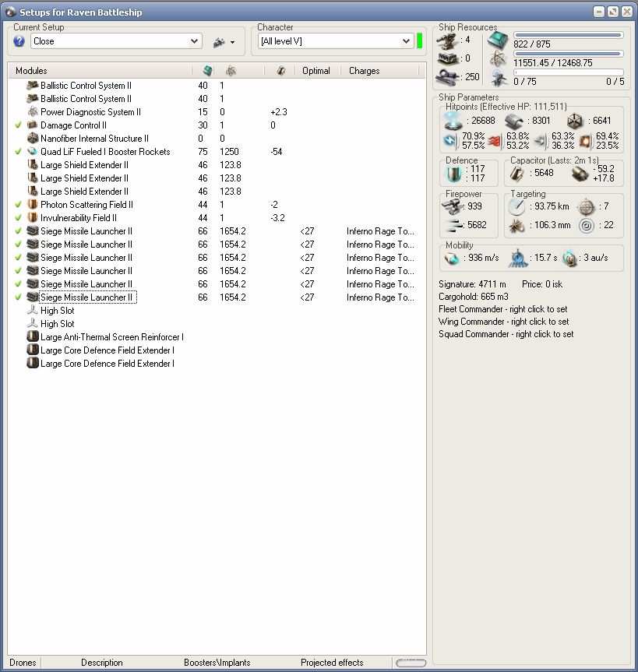The image size is (638, 672).
Task: Click the missile volley damage icon 5682
Action: 453,224
